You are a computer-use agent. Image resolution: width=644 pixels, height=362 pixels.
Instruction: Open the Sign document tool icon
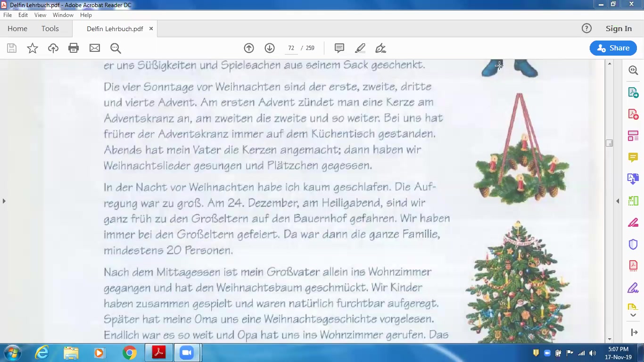coord(380,48)
